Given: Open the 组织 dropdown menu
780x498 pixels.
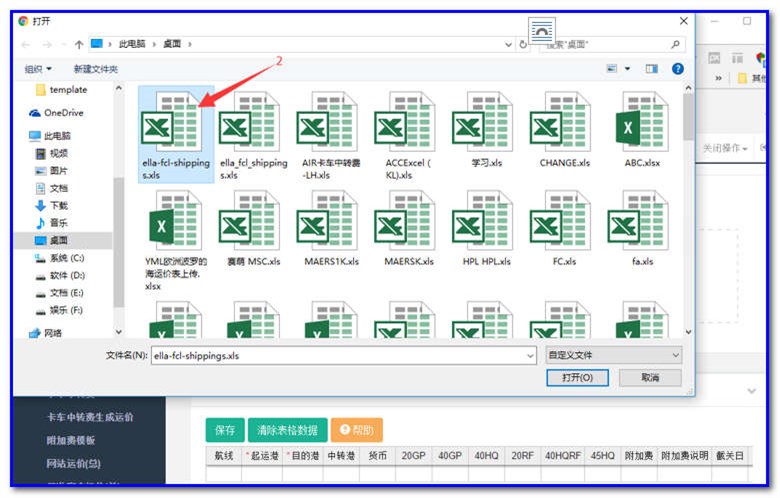Looking at the screenshot, I should 37,69.
